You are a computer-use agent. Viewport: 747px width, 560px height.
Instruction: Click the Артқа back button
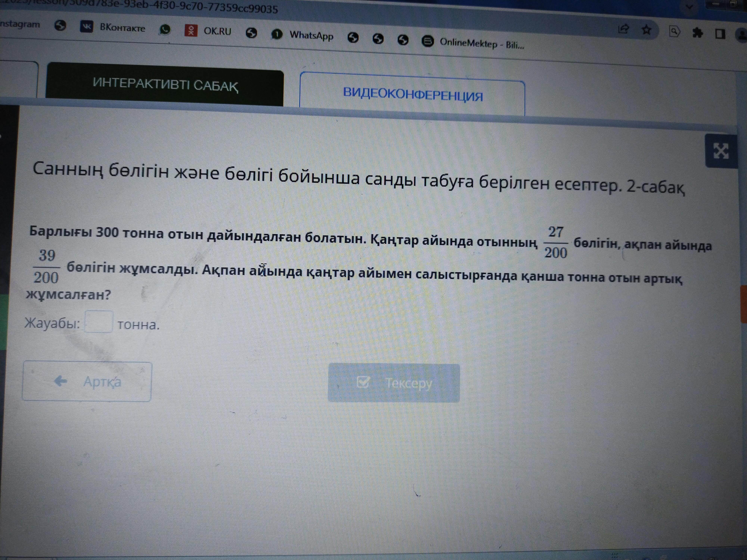87,381
